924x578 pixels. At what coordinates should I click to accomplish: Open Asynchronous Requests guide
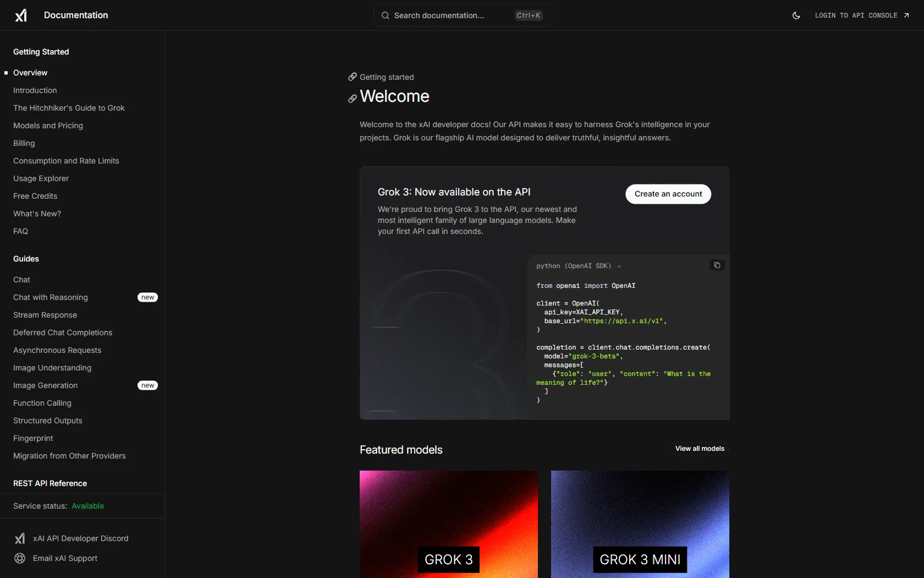(57, 350)
